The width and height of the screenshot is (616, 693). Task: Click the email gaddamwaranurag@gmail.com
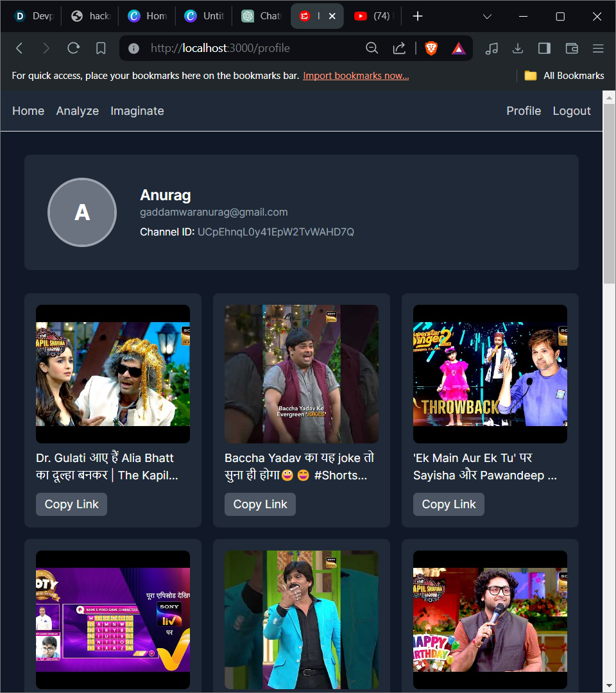click(x=214, y=212)
